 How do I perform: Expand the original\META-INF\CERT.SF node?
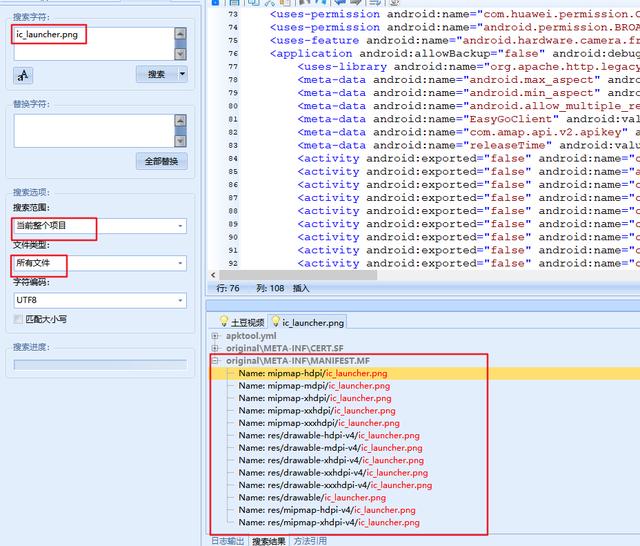(215, 348)
